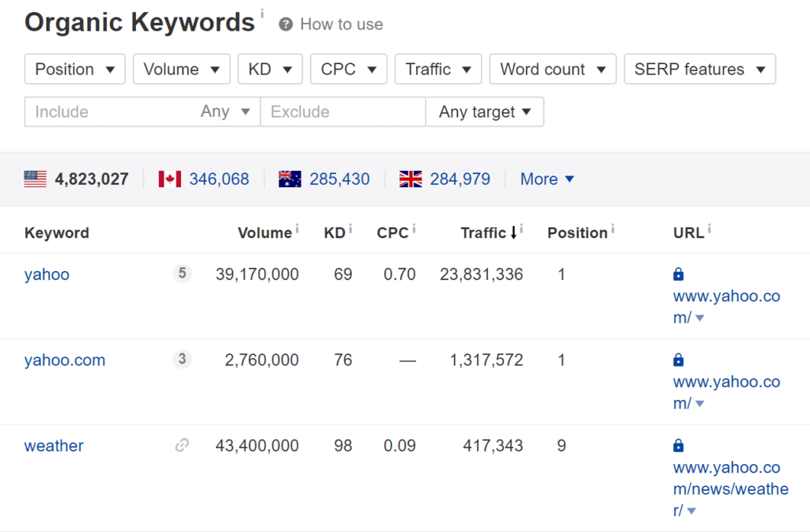Select traffic value 417,343

(493, 445)
